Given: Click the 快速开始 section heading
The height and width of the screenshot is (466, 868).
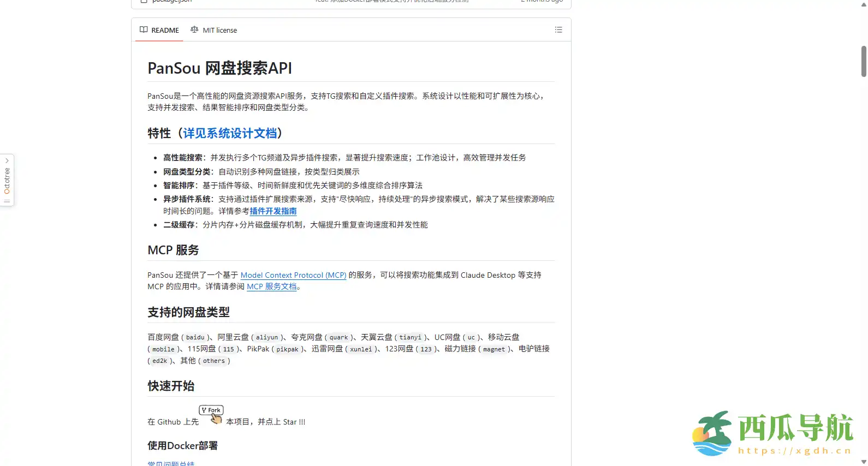Looking at the screenshot, I should tap(171, 386).
